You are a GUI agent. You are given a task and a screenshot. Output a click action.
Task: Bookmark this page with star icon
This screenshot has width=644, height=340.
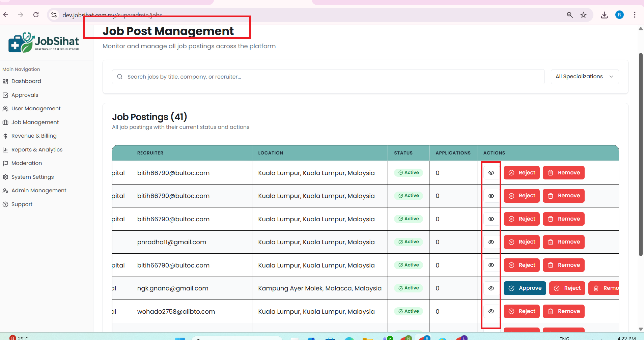[583, 15]
